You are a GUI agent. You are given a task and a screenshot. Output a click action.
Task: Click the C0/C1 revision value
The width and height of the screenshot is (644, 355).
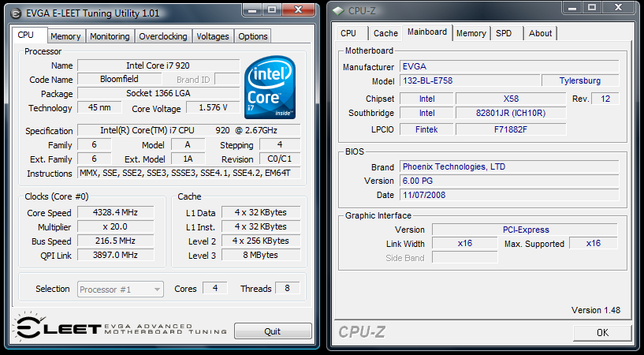[280, 159]
